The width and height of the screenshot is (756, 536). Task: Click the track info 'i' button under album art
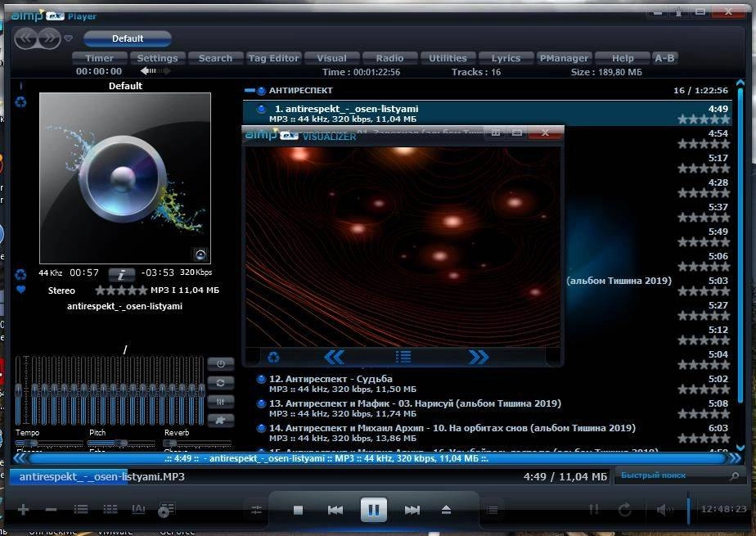[x=121, y=274]
